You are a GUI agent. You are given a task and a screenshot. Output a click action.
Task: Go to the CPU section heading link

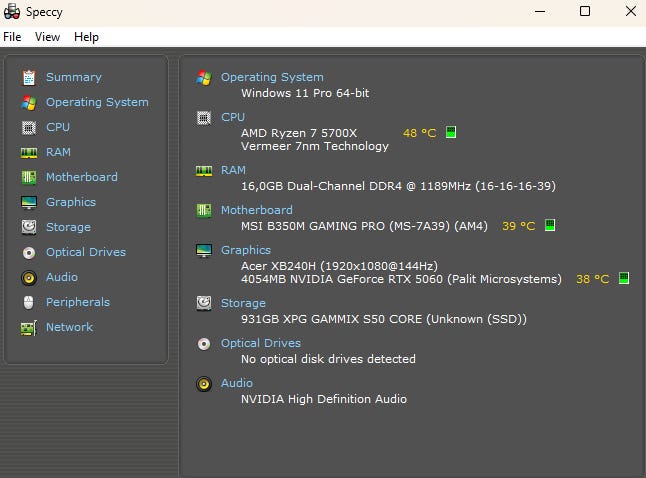pos(232,117)
